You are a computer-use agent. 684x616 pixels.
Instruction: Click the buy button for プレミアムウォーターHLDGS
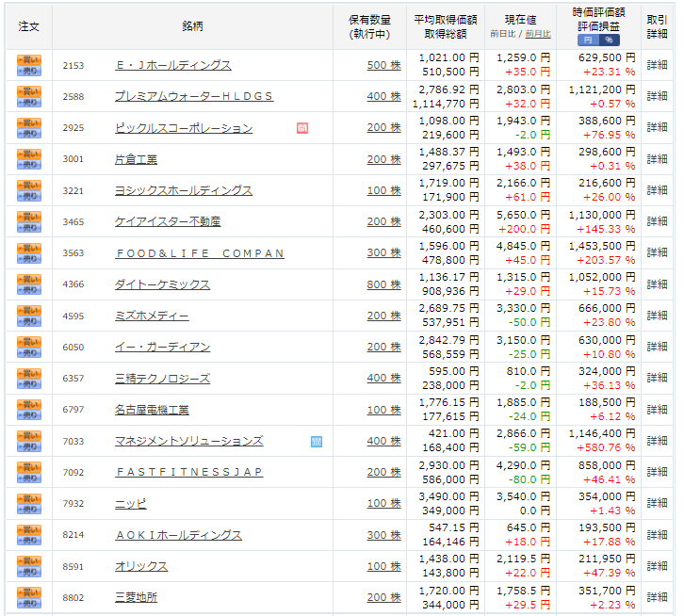coord(29,91)
